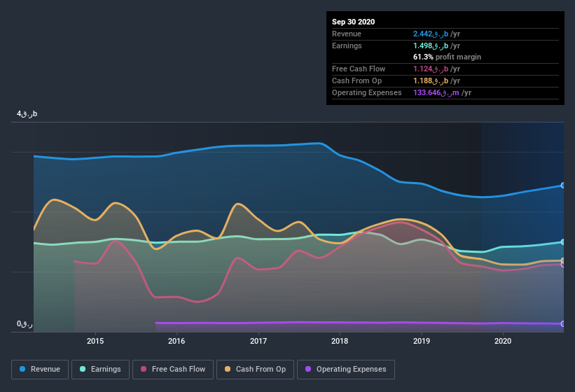The image size is (575, 392).
Task: Click the teal Earnings endpoint marker
Action: [x=563, y=242]
